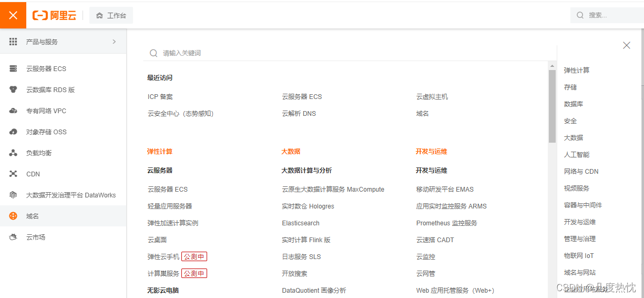Close the sidebar with the orange X button

tap(13, 15)
